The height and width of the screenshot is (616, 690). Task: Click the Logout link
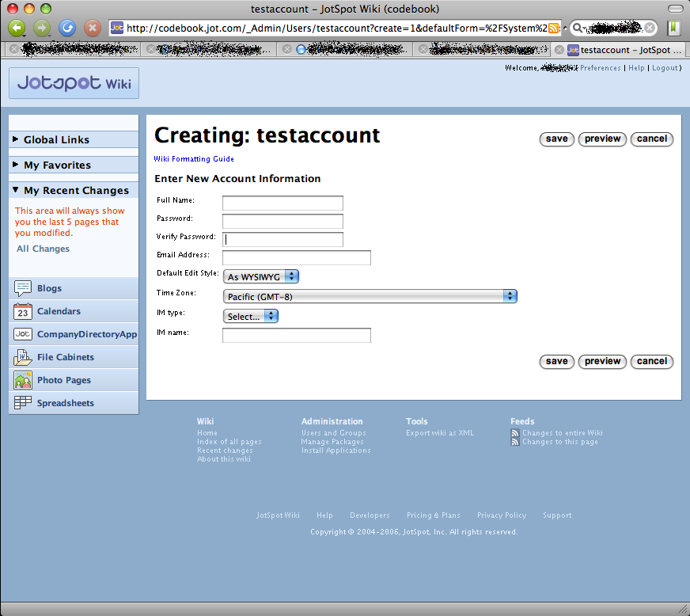tap(665, 68)
